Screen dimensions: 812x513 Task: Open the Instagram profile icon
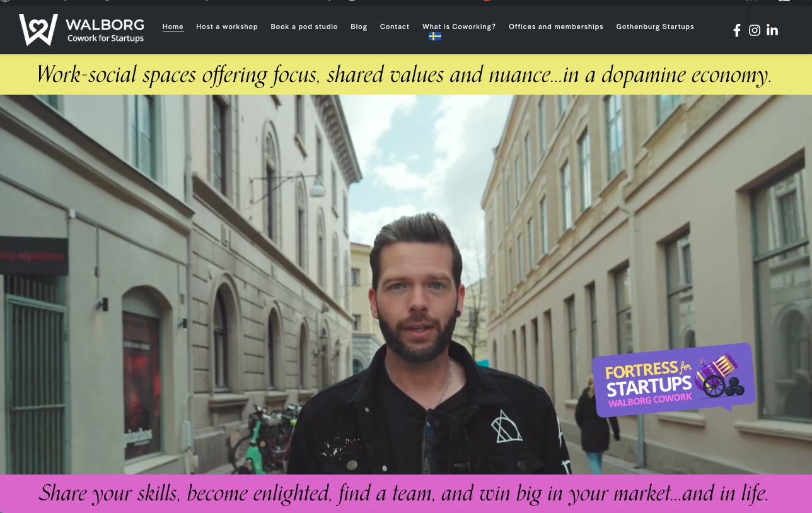754,30
